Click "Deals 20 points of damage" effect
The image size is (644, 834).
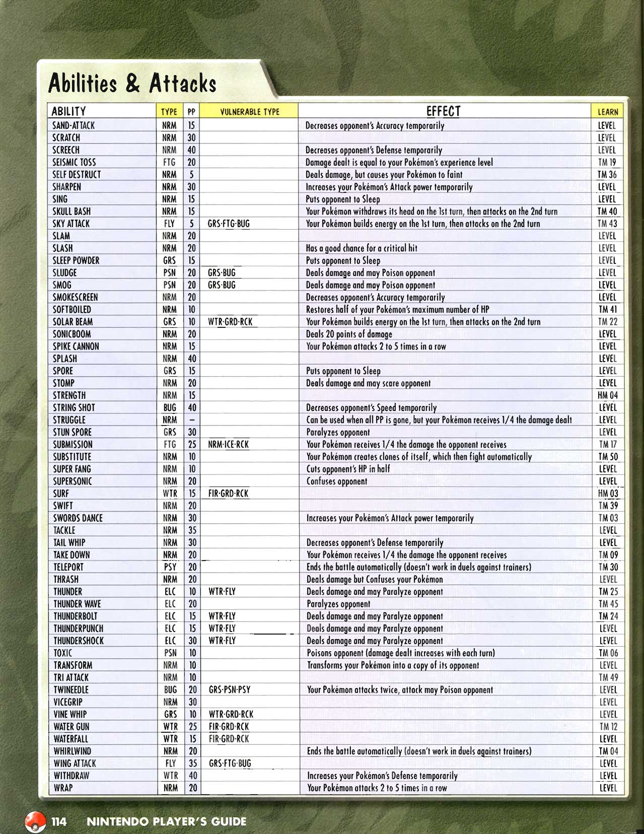pos(349,334)
